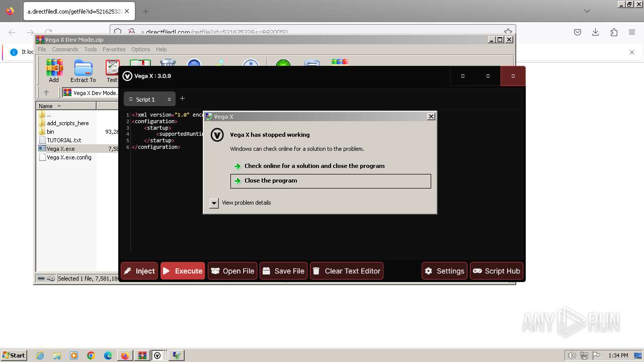Select Vega X.exe.config file
The image size is (644, 362).
point(69,157)
